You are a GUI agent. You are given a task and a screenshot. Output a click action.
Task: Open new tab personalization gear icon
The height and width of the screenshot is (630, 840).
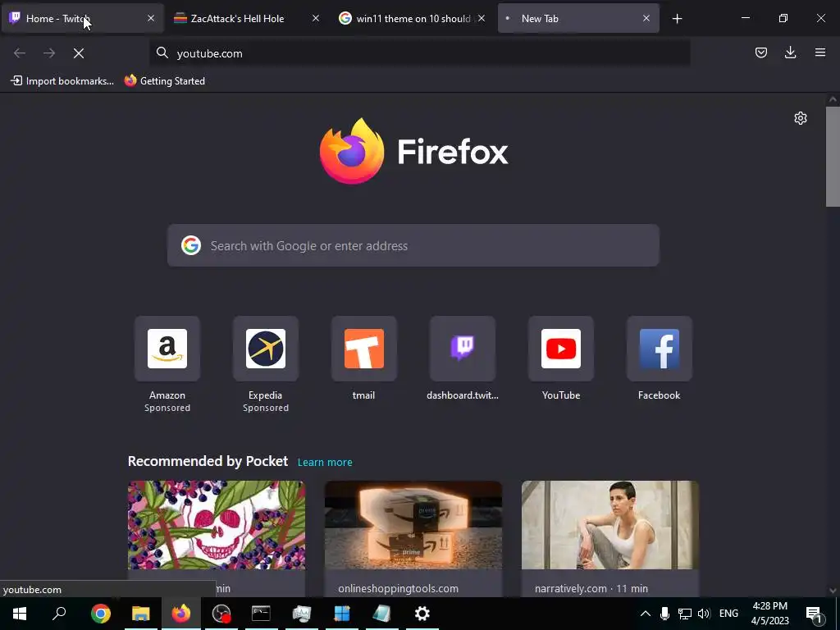click(x=801, y=118)
